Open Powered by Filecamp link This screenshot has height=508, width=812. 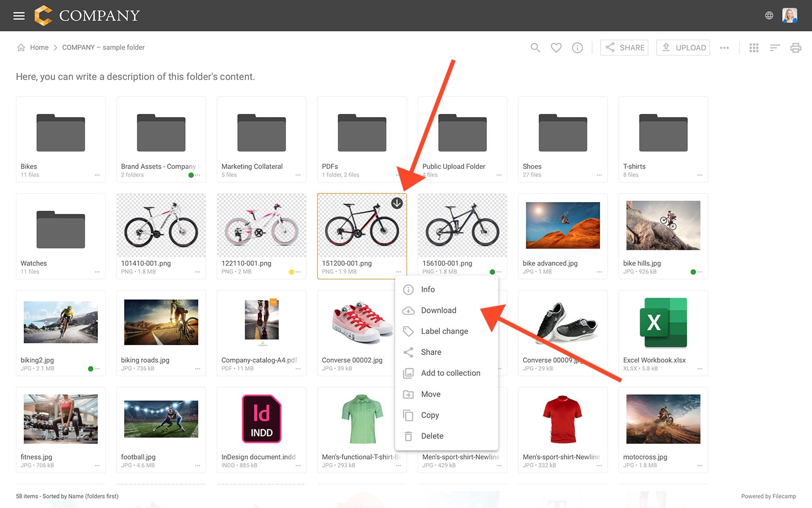(x=768, y=496)
